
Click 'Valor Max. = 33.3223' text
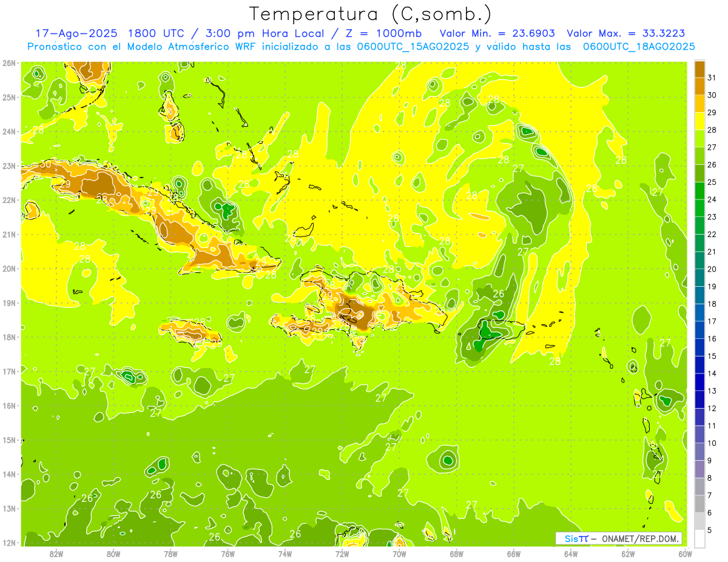pos(626,33)
